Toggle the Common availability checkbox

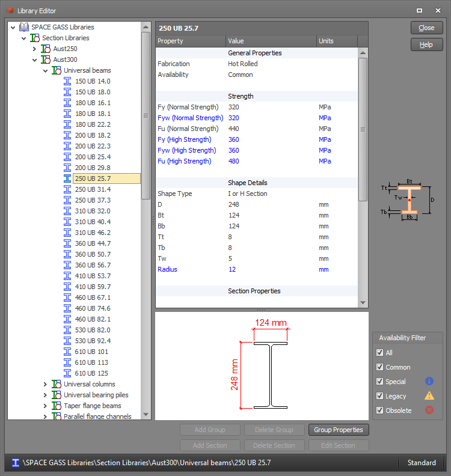(379, 367)
